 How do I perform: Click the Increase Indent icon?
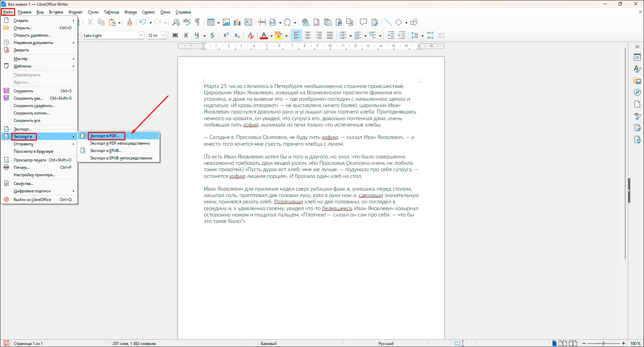391,35
